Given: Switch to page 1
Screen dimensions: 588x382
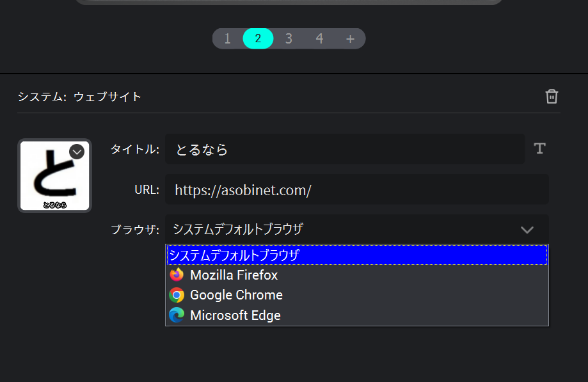Looking at the screenshot, I should [x=227, y=38].
